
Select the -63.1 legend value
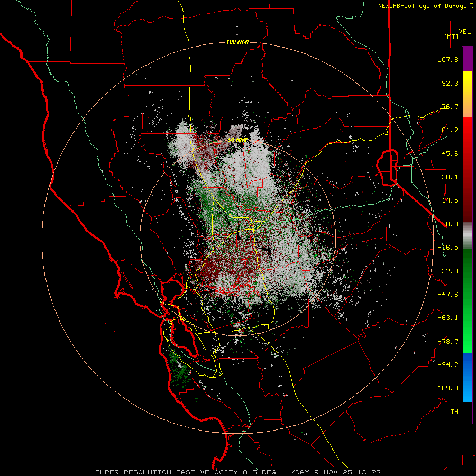(x=448, y=318)
